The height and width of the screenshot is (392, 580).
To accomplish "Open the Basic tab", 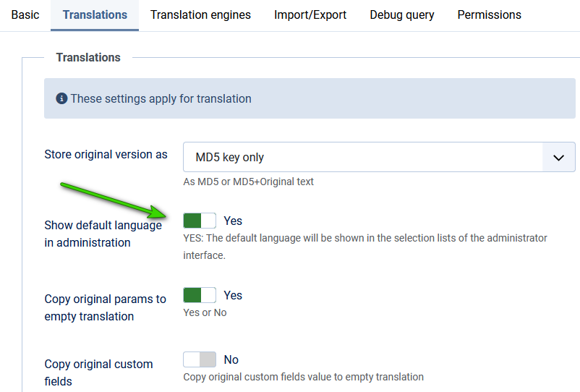I will (25, 14).
